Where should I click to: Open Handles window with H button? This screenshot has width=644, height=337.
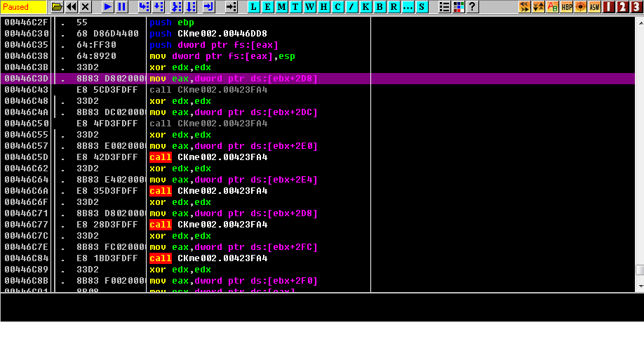click(x=323, y=6)
